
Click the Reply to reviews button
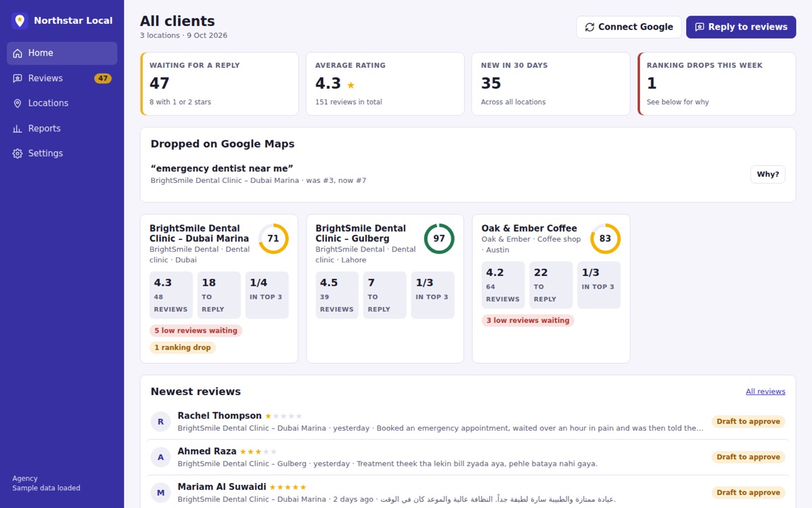[741, 27]
